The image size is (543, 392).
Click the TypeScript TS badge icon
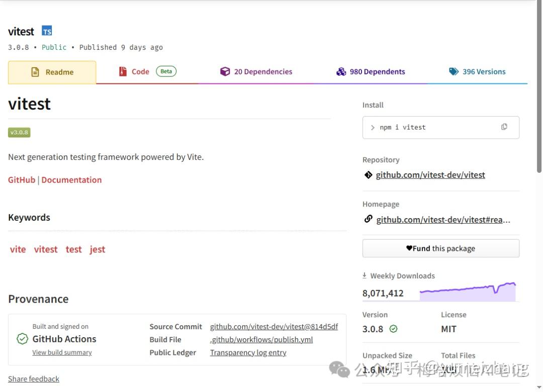47,31
